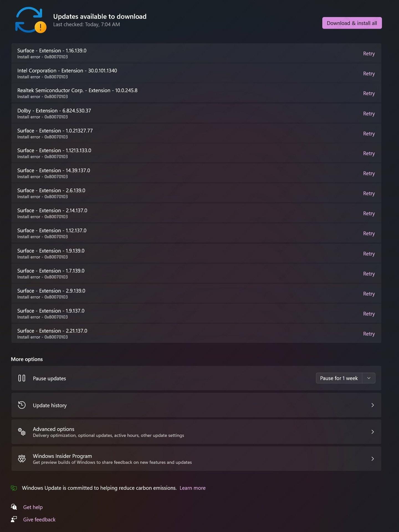
Task: Click the Pause updates icon
Action: click(22, 378)
